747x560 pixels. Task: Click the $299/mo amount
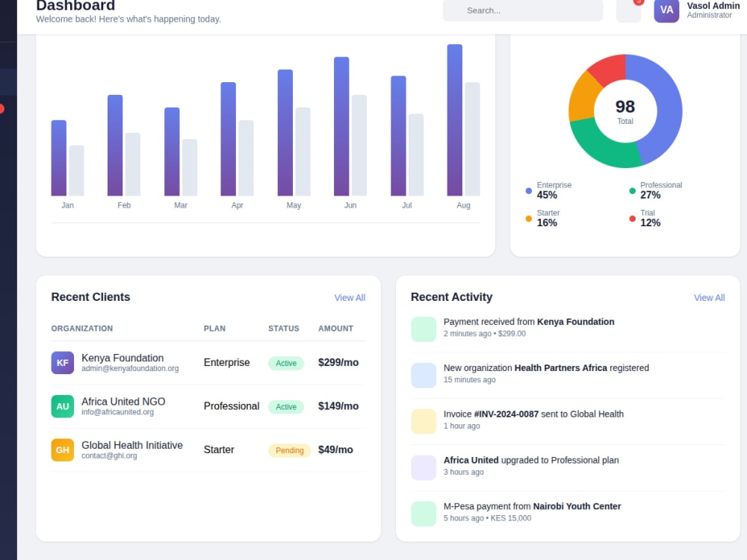coord(338,363)
